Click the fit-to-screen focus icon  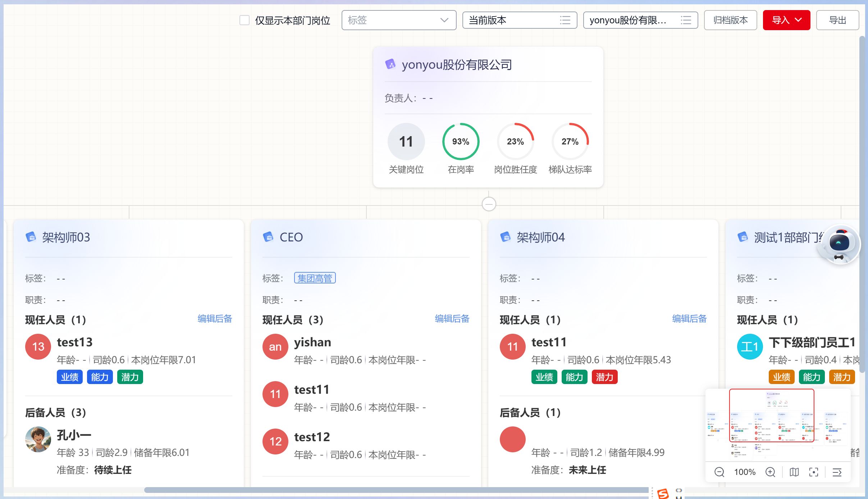(x=813, y=472)
